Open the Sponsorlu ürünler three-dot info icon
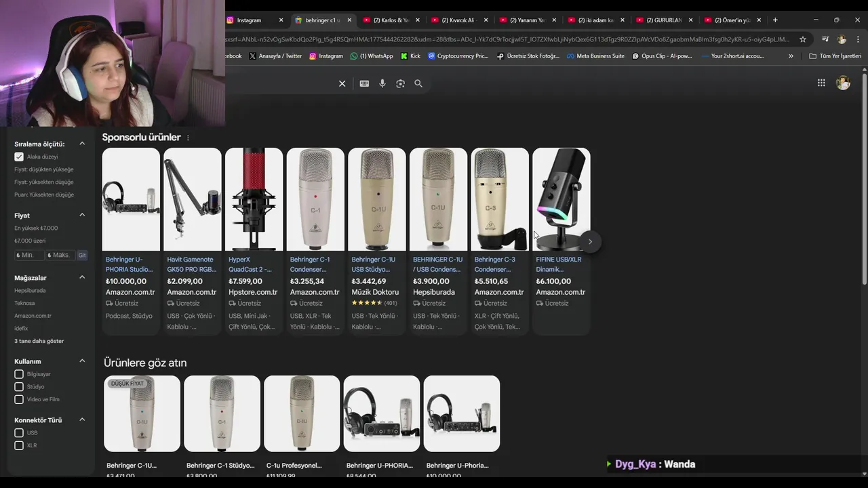The width and height of the screenshot is (868, 488). pos(188,138)
